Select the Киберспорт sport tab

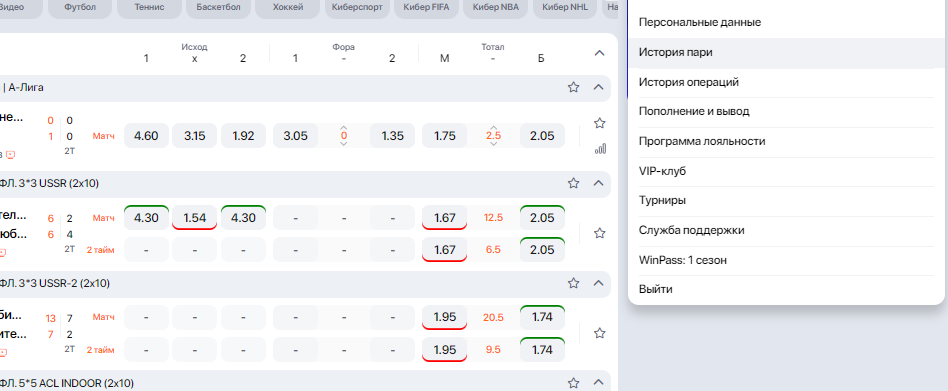[x=357, y=8]
